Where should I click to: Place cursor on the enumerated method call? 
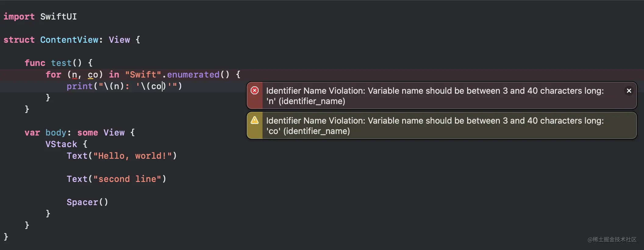click(193, 75)
